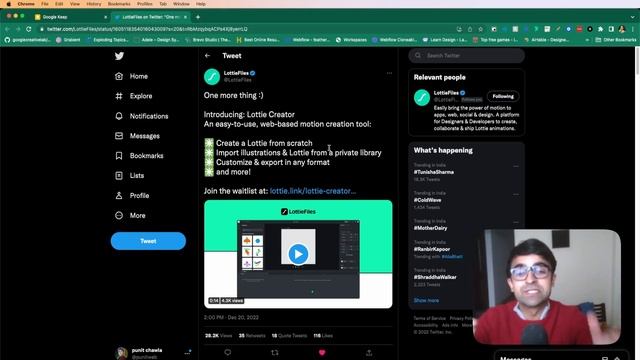
Task: Reload the page in Chrome
Action: point(29,29)
